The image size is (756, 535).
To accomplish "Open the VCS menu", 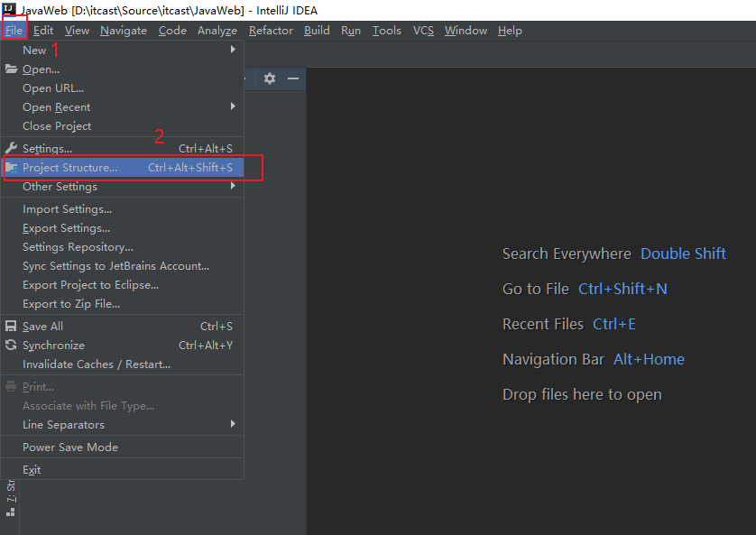I will (x=423, y=31).
